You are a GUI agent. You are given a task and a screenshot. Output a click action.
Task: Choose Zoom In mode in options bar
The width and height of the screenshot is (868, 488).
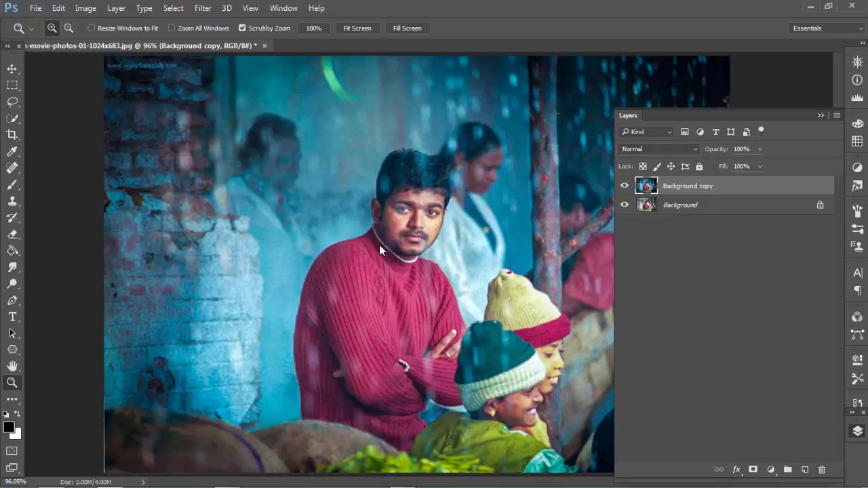(x=52, y=28)
